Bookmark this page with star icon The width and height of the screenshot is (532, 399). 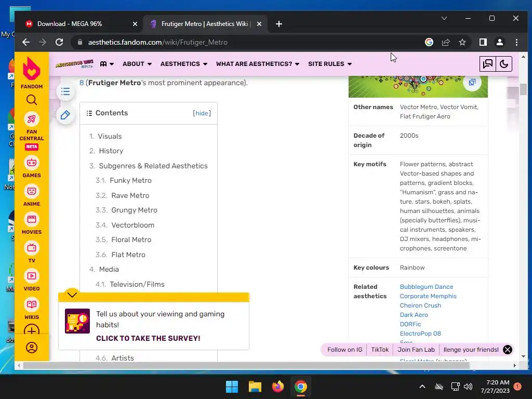462,42
